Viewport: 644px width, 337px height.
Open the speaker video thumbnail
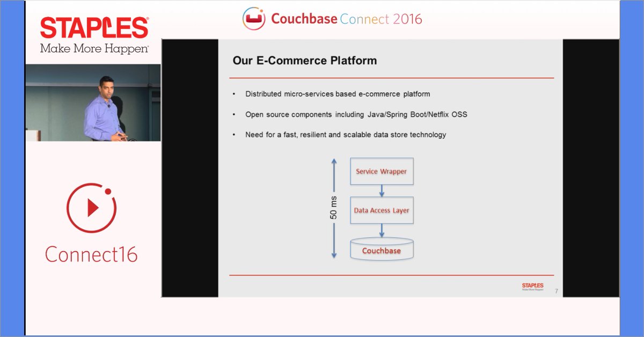click(x=93, y=103)
